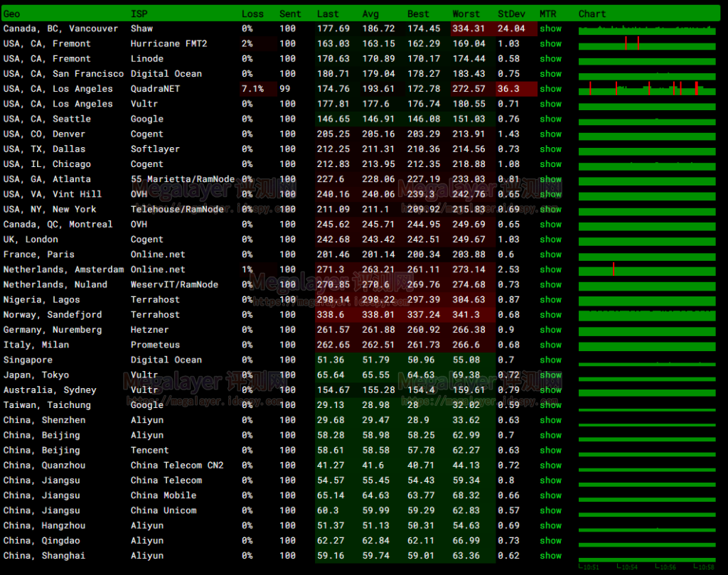This screenshot has height=575, width=728.
Task: Click the MTR column header
Action: pos(548,14)
